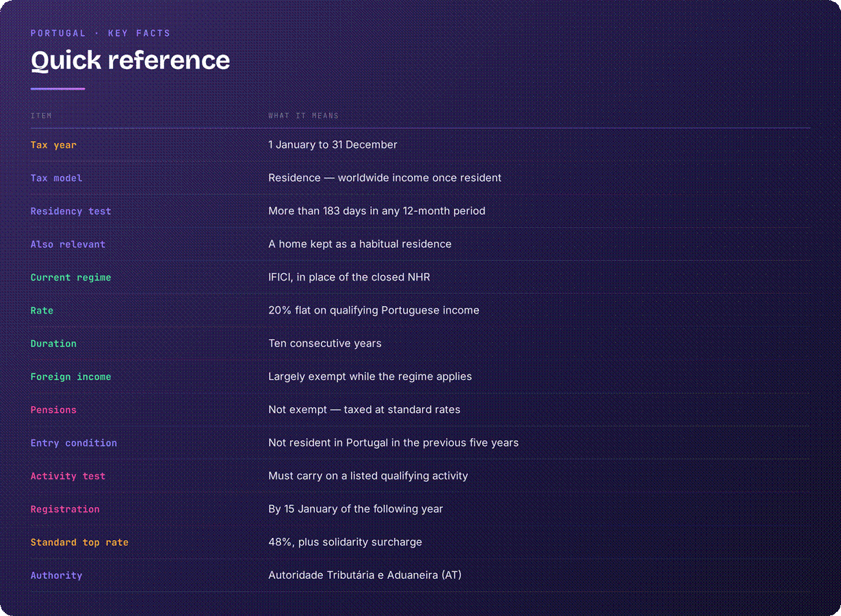Image resolution: width=841 pixels, height=616 pixels.
Task: Click the Residency test item
Action: click(x=70, y=211)
